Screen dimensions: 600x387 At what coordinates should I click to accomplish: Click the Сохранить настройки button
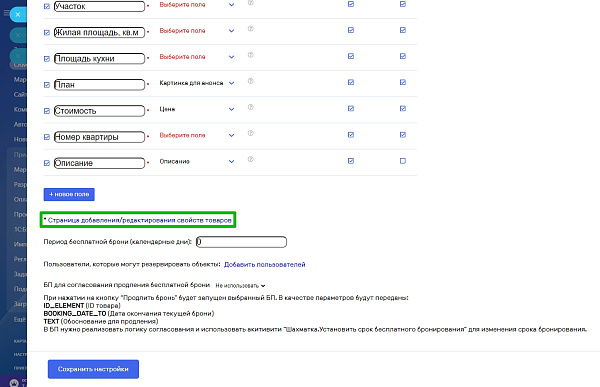(93, 369)
